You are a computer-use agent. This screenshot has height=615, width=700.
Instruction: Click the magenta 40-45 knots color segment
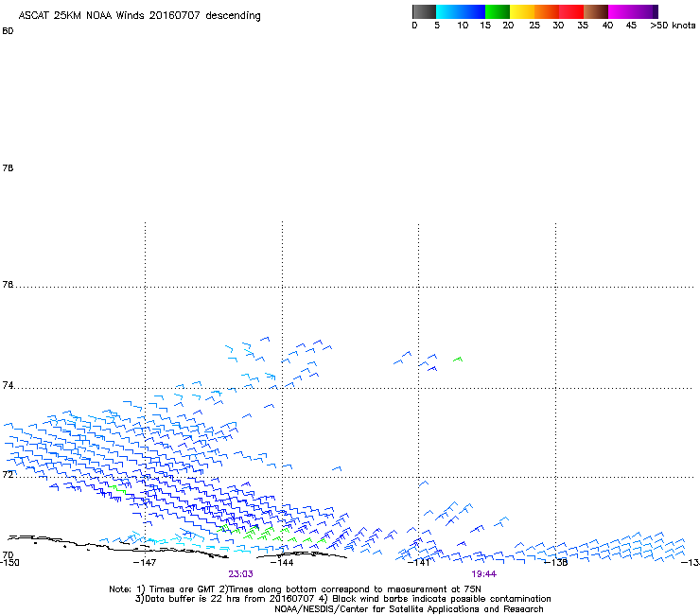[x=621, y=11]
